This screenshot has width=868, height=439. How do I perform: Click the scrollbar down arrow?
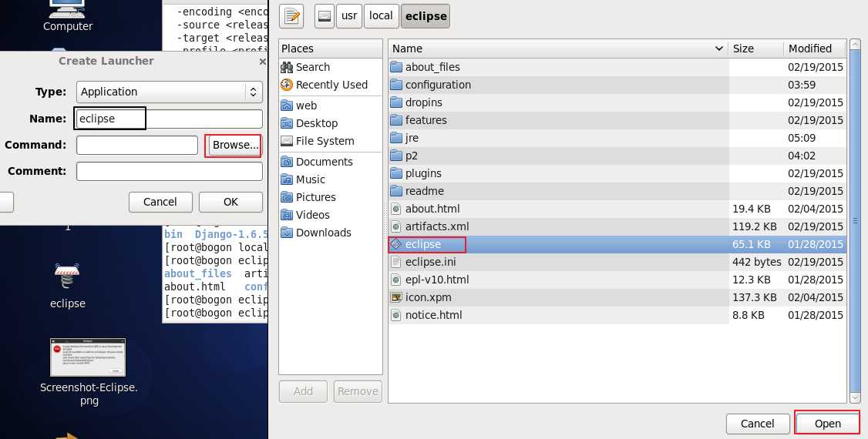pyautogui.click(x=855, y=397)
